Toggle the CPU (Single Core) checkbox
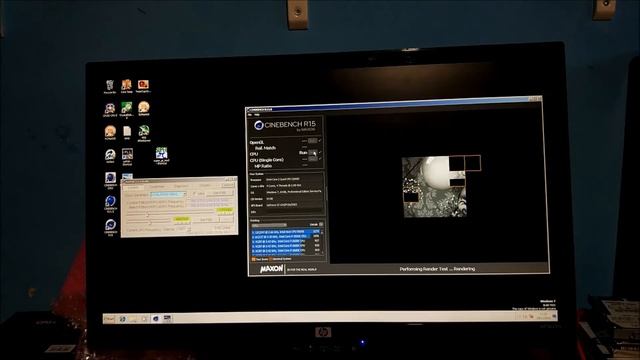Image resolution: width=640 pixels, height=360 pixels. click(320, 159)
